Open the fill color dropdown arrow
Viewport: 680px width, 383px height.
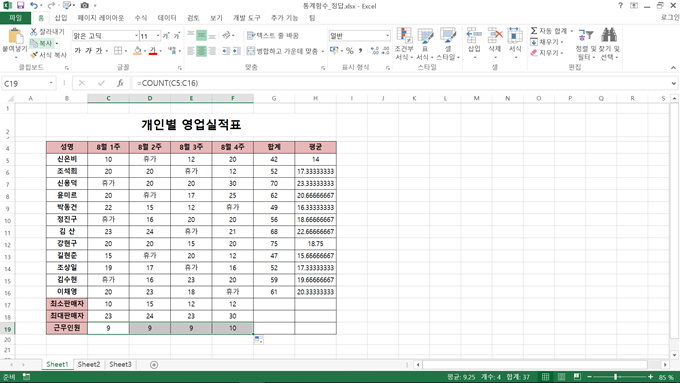coord(145,51)
